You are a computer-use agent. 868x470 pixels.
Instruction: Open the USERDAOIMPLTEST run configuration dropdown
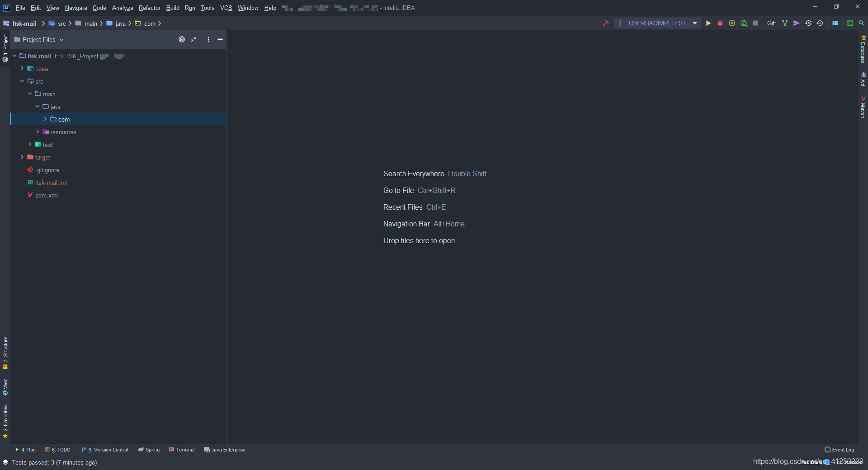coord(657,23)
